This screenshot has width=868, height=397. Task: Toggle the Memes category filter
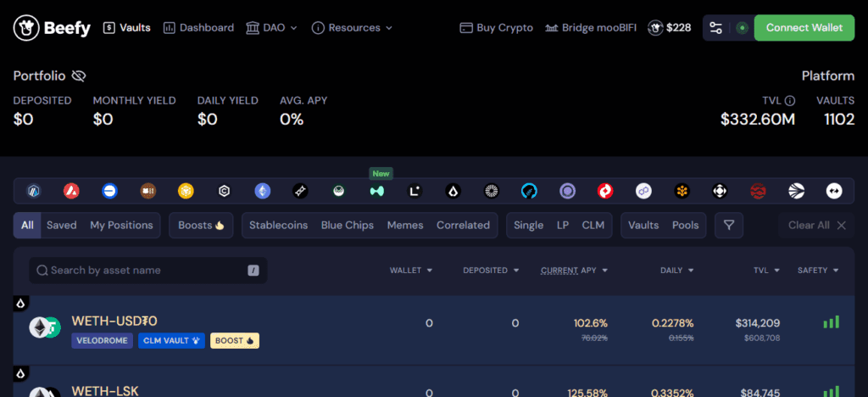tap(405, 226)
